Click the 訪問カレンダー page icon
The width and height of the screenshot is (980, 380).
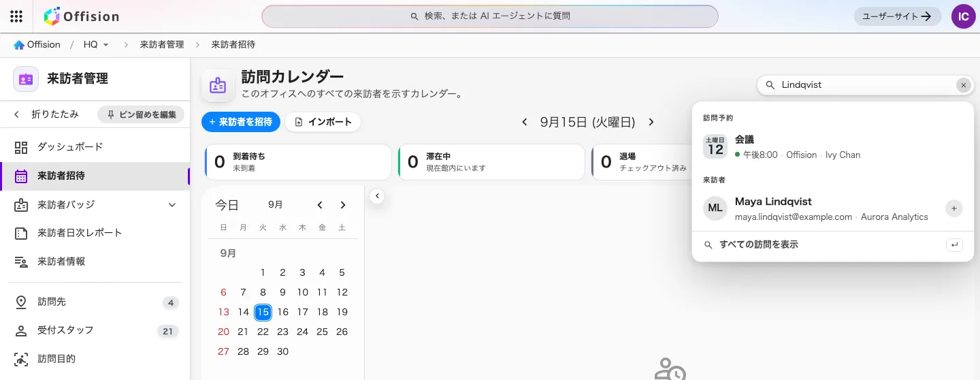point(218,85)
